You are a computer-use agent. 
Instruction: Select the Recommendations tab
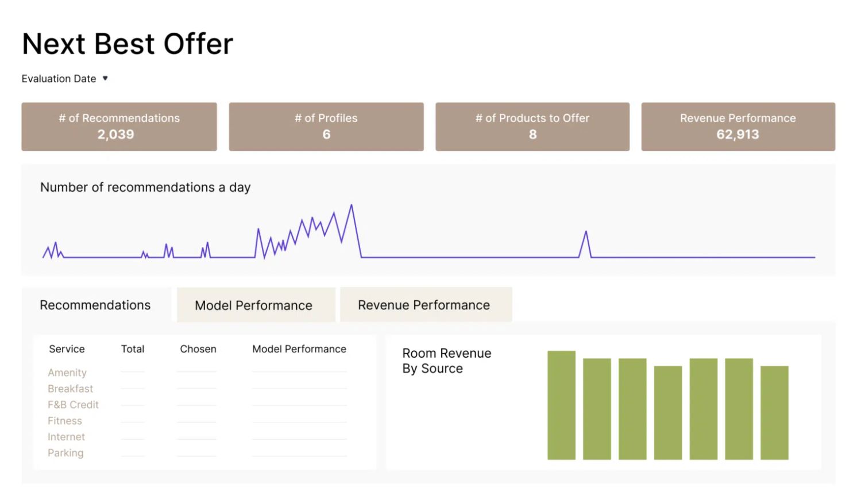pos(95,305)
